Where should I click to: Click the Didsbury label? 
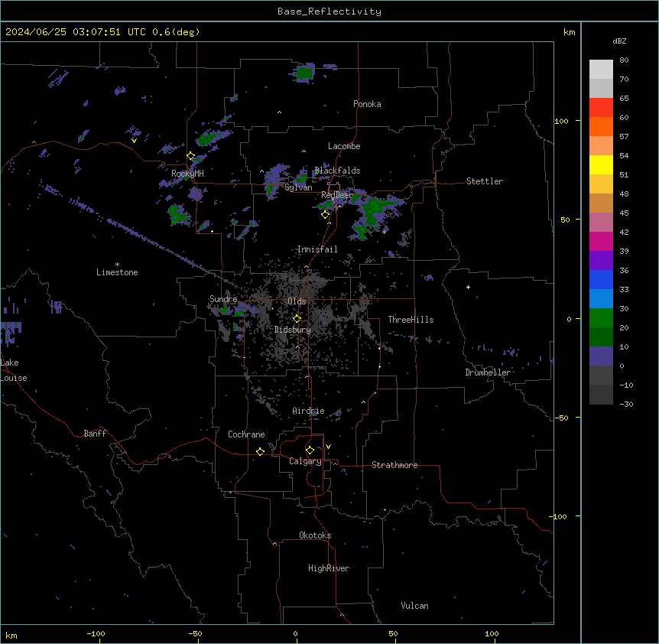click(x=293, y=330)
